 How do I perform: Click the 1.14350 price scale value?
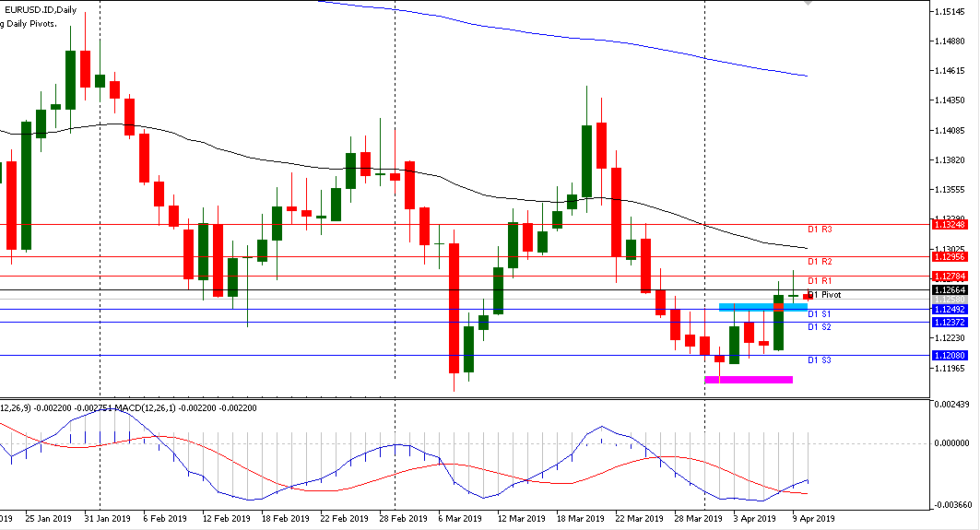(x=950, y=100)
